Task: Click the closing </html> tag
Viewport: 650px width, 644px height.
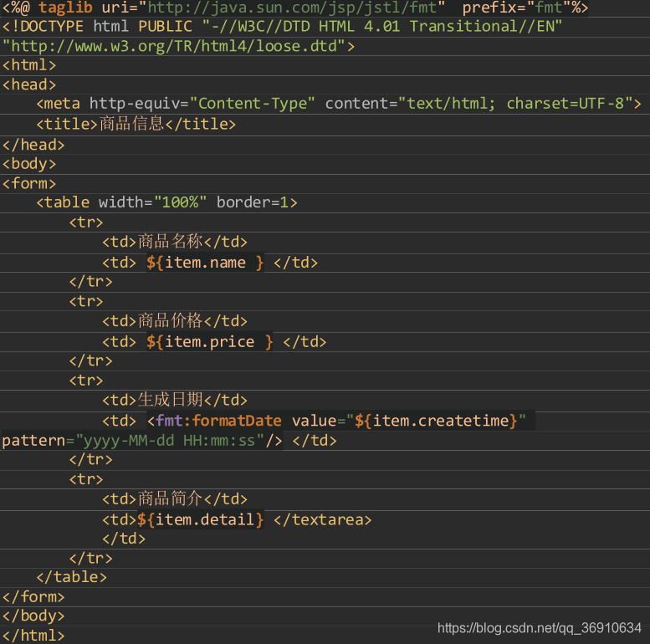Action: click(33, 636)
